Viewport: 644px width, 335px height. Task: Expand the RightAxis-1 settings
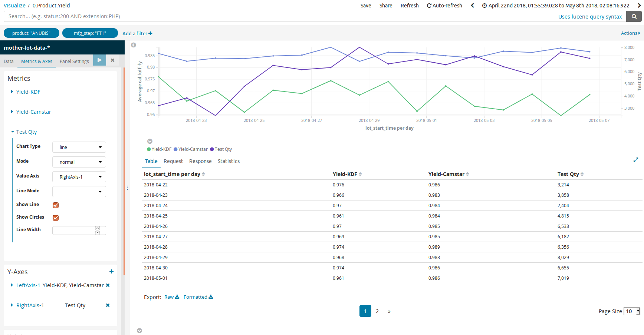(27, 305)
